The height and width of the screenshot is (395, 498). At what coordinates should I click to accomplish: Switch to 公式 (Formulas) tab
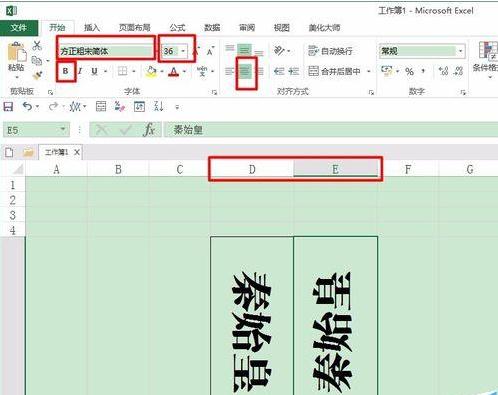point(177,28)
